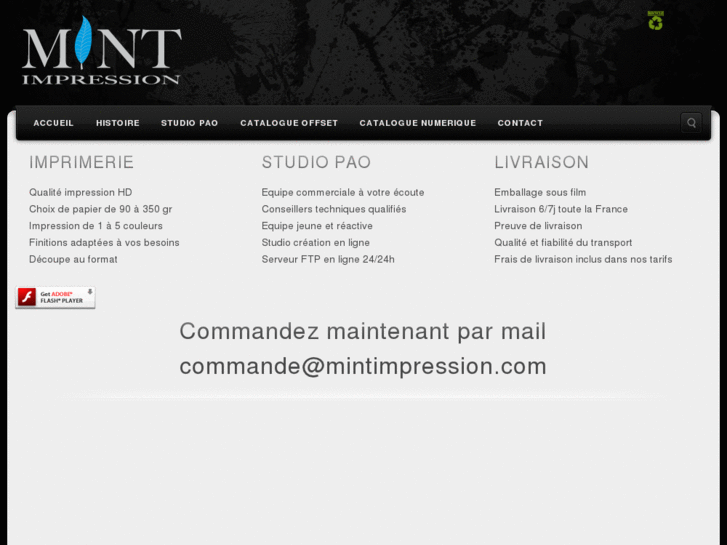Open the Catalogue Offset menu

[x=289, y=123]
